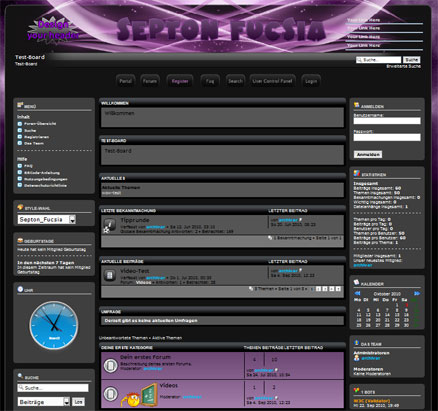This screenshot has width=438, height=411.
Task: Click the Geburtstage cake icon
Action: click(x=20, y=240)
